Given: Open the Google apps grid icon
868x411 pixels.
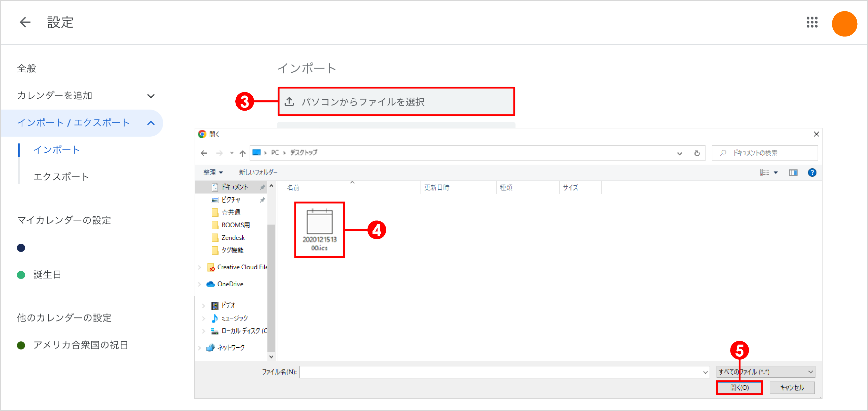Looking at the screenshot, I should pyautogui.click(x=812, y=23).
